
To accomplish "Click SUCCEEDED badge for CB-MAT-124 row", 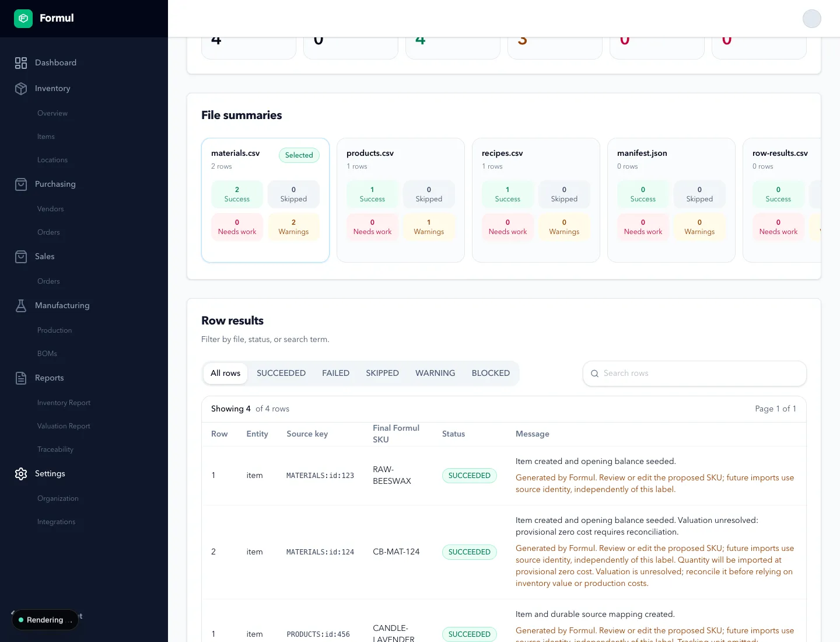I will point(470,552).
